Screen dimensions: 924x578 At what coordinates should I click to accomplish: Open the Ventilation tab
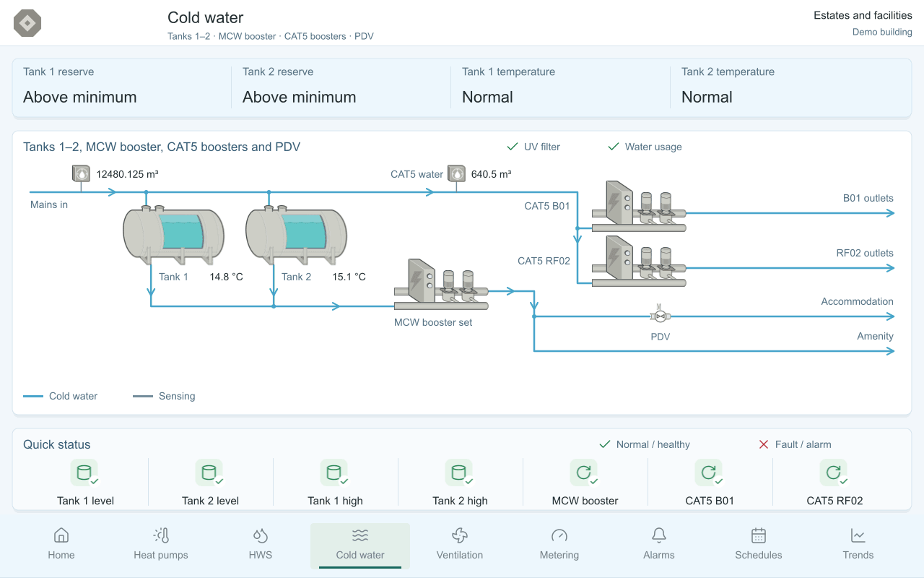(x=460, y=545)
